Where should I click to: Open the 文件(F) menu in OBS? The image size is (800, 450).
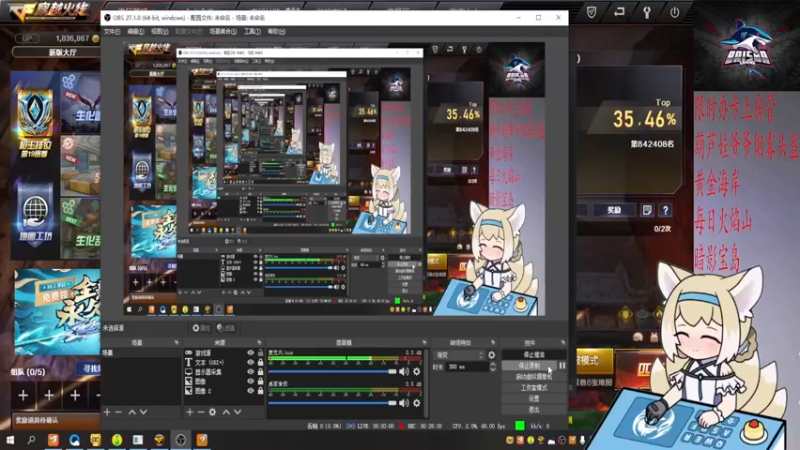(112, 32)
